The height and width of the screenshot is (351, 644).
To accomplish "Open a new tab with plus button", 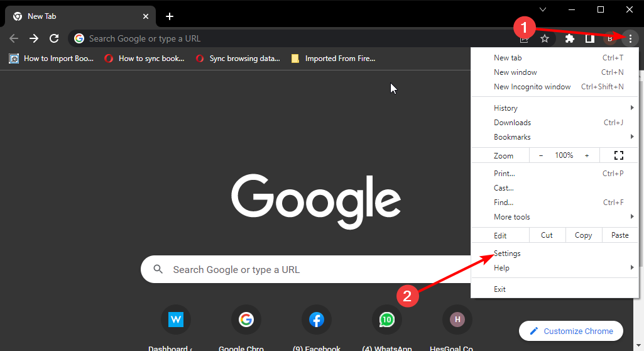I will click(x=170, y=16).
